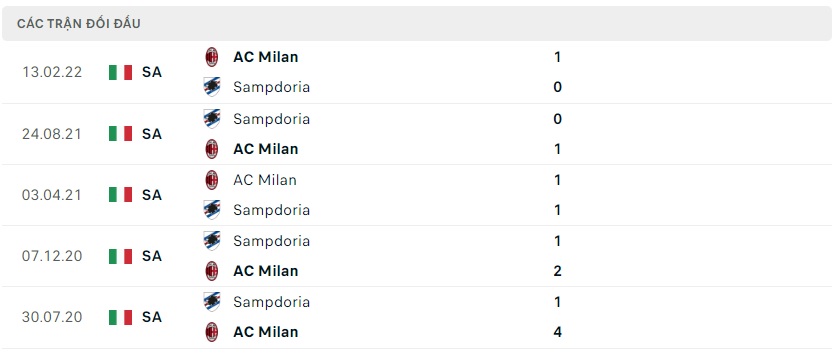Click Các Trận Đối Đầu section header

(x=79, y=24)
